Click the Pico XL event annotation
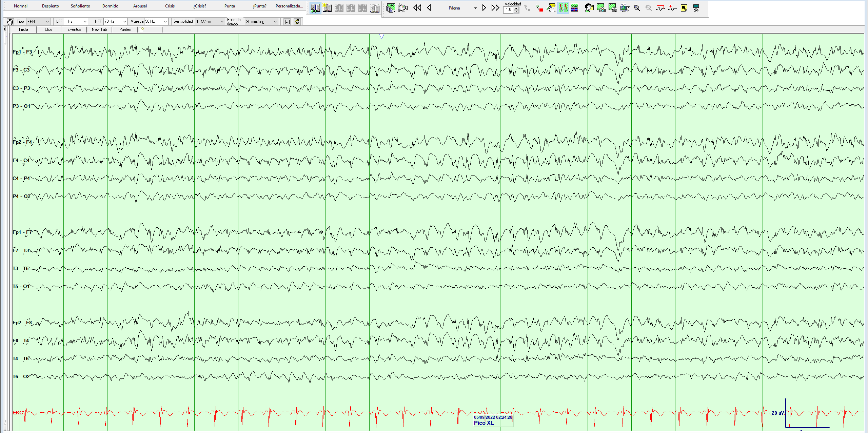 pyautogui.click(x=484, y=423)
